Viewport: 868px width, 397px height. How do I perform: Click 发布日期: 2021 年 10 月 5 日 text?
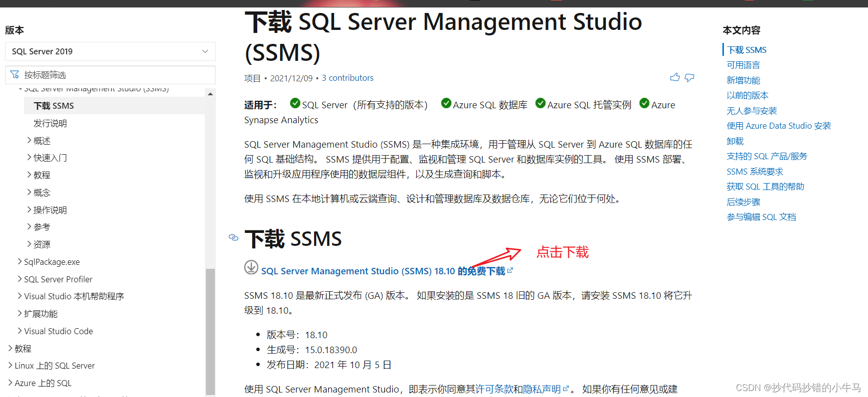tap(329, 365)
